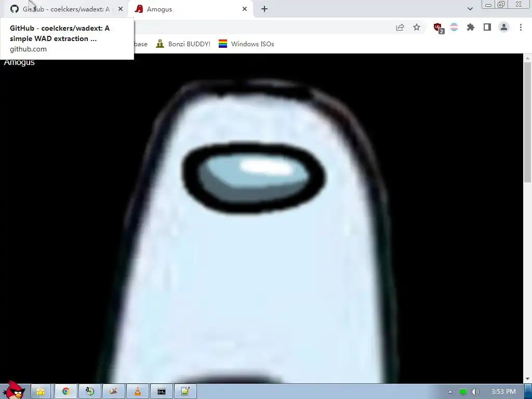The width and height of the screenshot is (532, 399).
Task: Select the Amogus browser tab
Action: [x=190, y=9]
